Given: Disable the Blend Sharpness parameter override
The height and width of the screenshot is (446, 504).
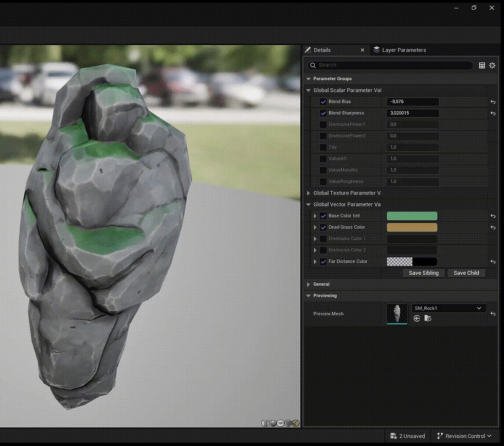Looking at the screenshot, I should (x=323, y=113).
